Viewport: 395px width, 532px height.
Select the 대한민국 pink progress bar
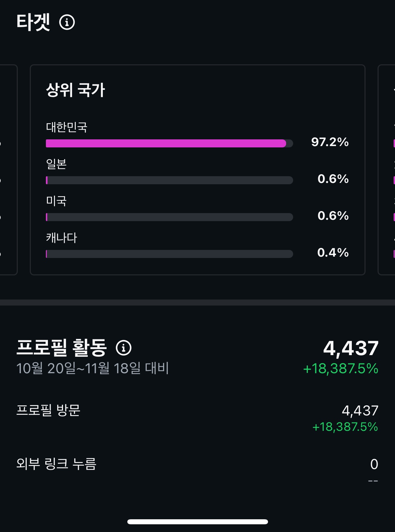pos(166,143)
